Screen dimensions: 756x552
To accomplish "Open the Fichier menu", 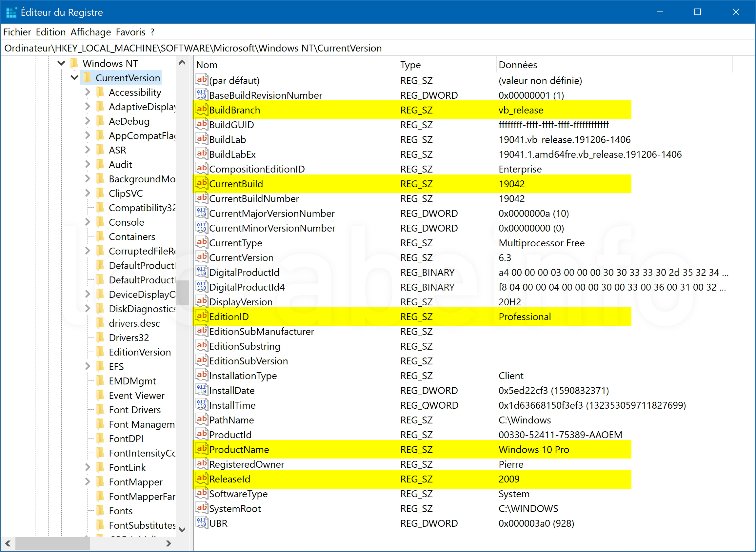I will point(17,32).
